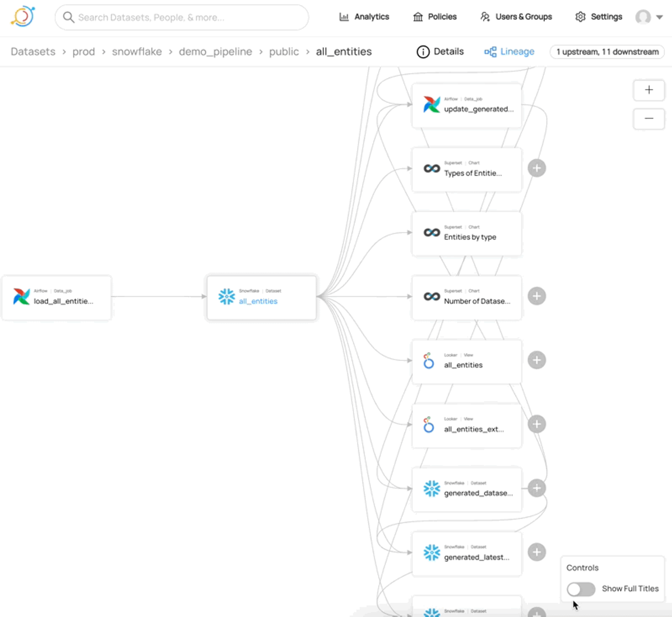Click the Looker icon on all_entities_ext node
Image resolution: width=672 pixels, height=617 pixels.
[428, 425]
